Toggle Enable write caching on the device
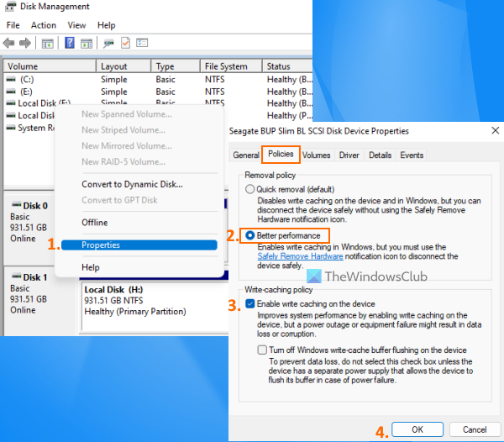 [x=249, y=303]
